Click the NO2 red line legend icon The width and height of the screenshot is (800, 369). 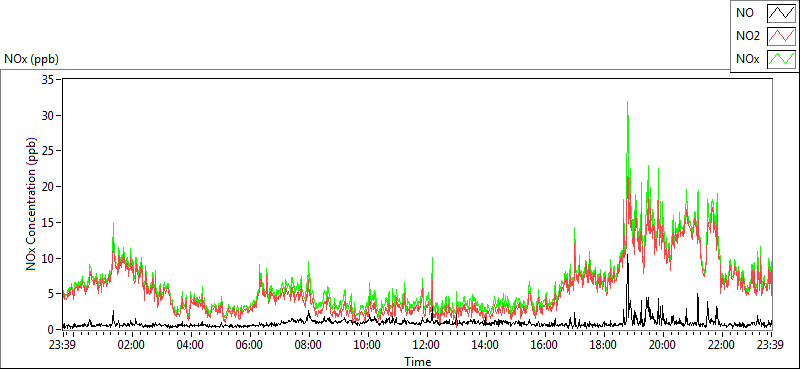[781, 36]
